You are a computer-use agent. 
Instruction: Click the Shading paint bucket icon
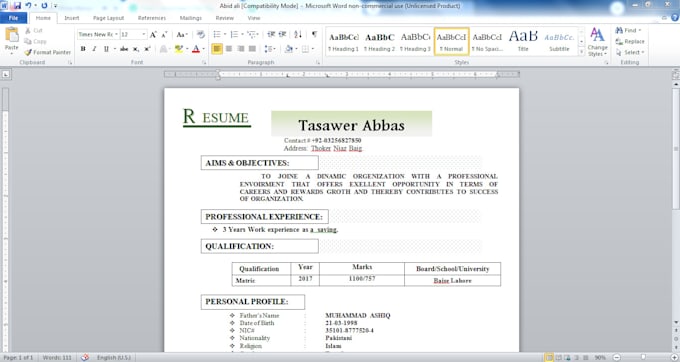[x=288, y=49]
